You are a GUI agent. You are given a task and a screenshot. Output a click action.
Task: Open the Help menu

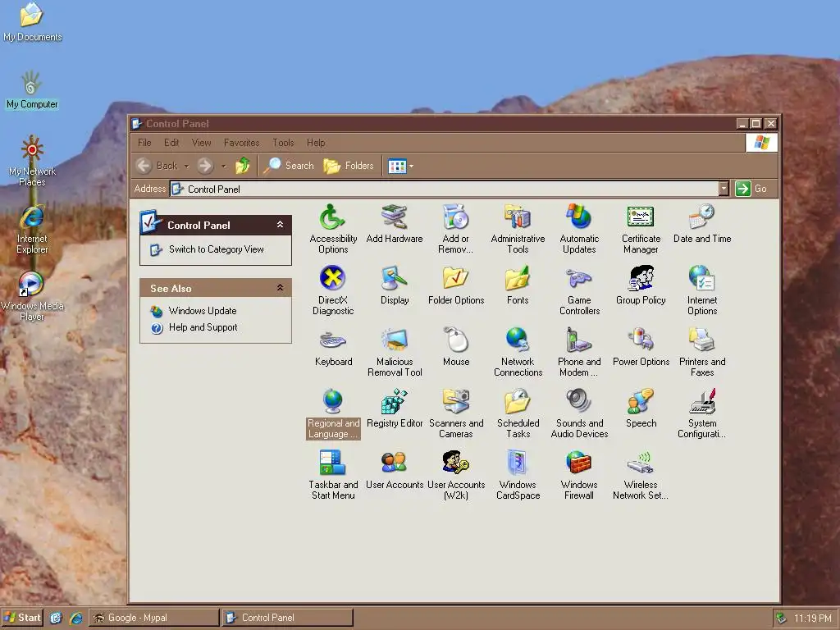coord(316,143)
